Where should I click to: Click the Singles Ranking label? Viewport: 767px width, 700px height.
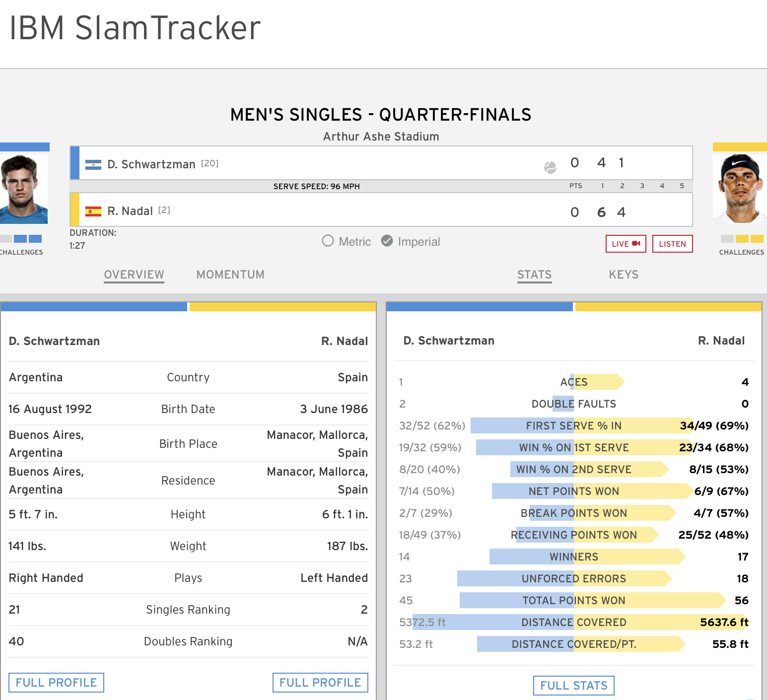tap(188, 610)
